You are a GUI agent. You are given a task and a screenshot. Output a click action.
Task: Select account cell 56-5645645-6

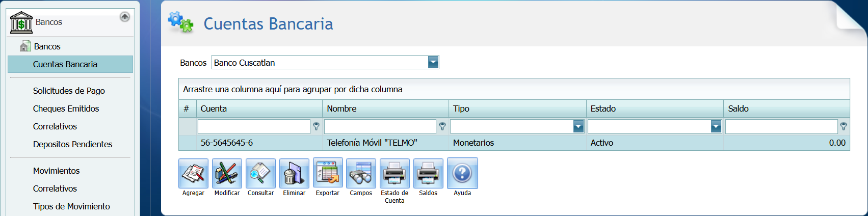[259, 143]
